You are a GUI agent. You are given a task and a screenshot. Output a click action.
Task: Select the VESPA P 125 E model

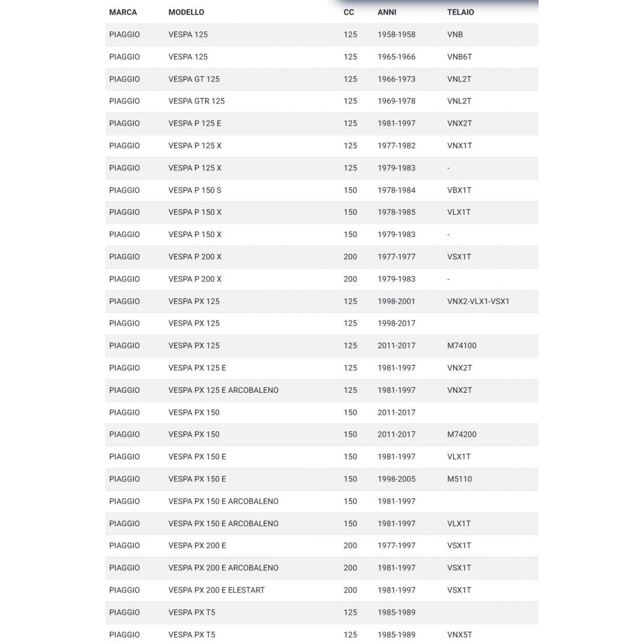click(x=195, y=124)
